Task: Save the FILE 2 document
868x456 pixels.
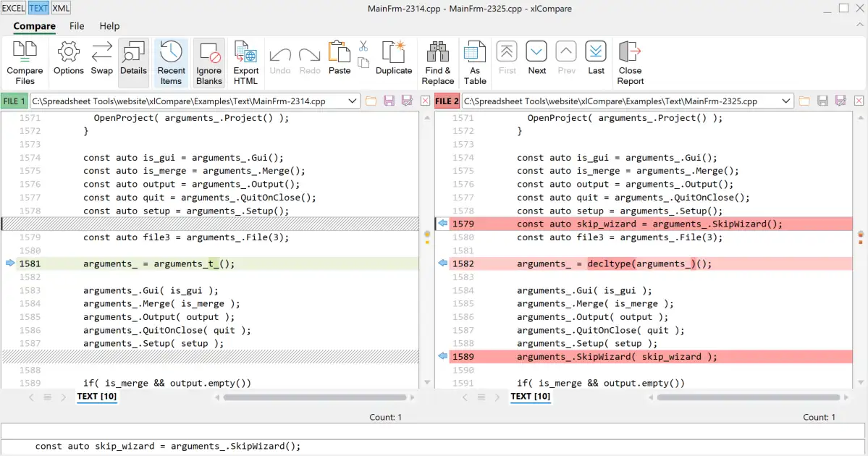Action: pos(822,101)
